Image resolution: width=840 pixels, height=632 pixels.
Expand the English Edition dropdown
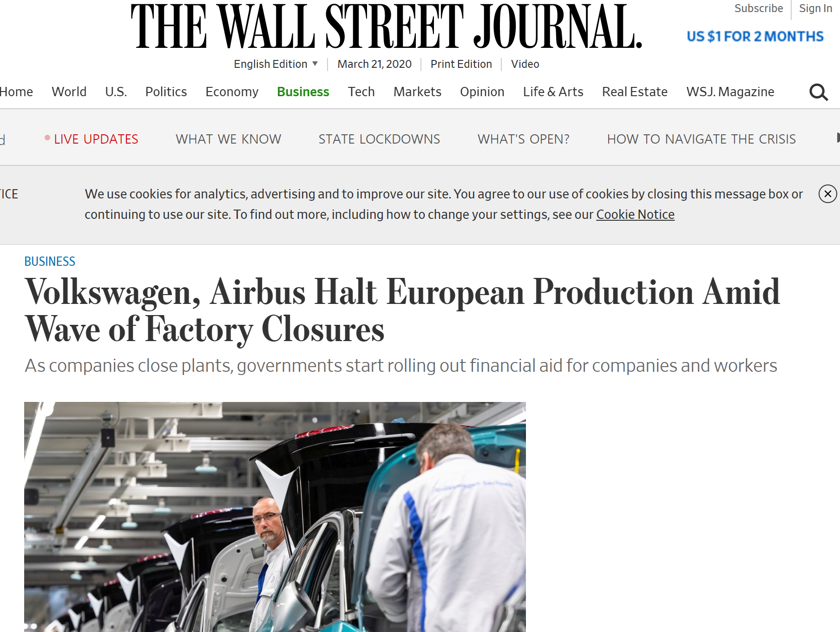click(276, 64)
